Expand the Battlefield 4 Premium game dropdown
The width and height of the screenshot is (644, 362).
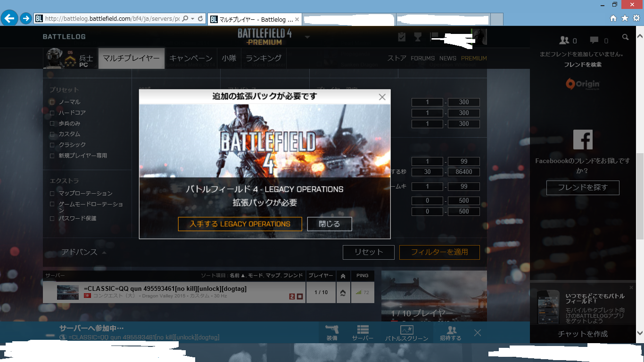(x=307, y=37)
